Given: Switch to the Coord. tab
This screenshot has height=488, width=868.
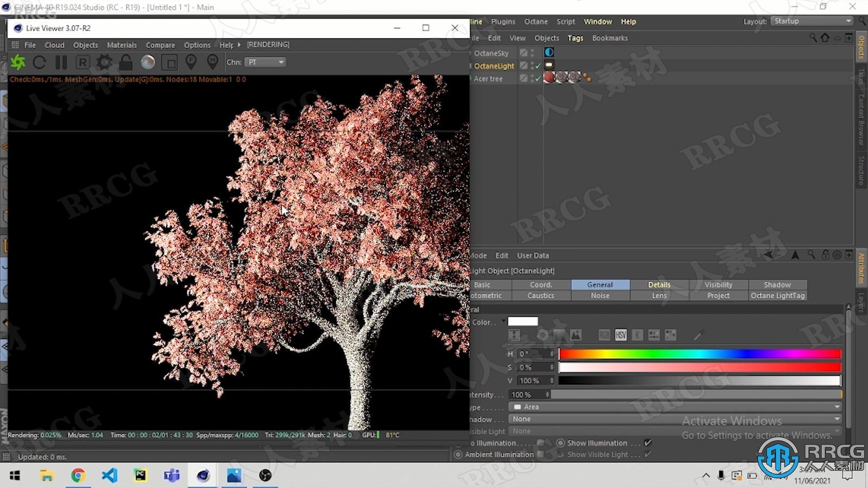Looking at the screenshot, I should [x=541, y=285].
